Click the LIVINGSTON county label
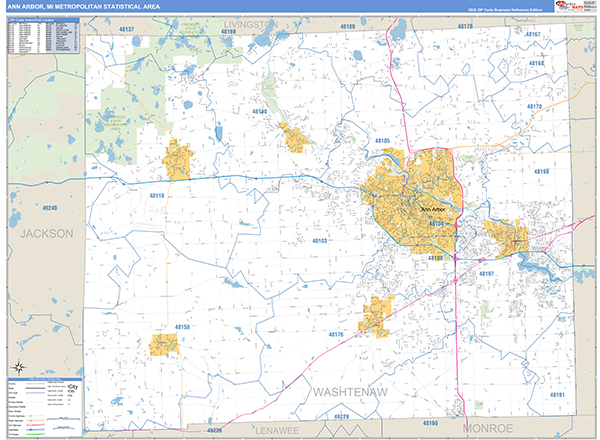This screenshot has height=440, width=600. 250,21
